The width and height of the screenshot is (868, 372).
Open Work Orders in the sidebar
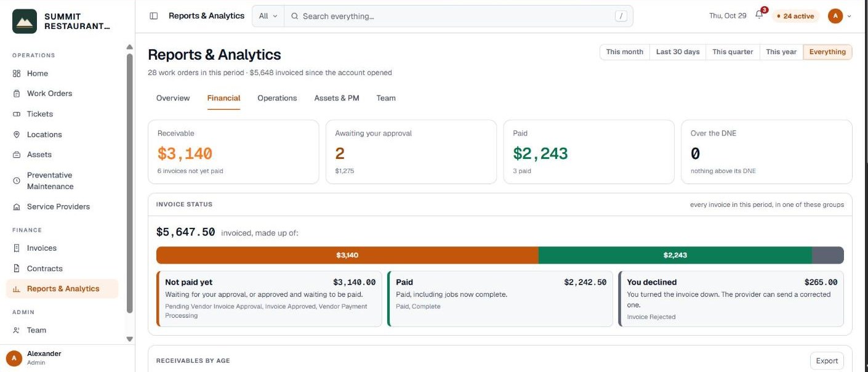(x=62, y=94)
